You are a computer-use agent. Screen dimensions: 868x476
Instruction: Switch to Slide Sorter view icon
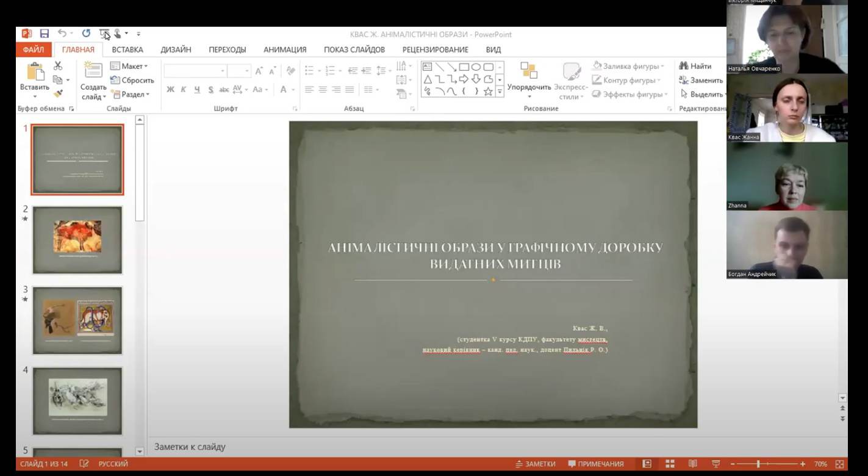coord(670,464)
